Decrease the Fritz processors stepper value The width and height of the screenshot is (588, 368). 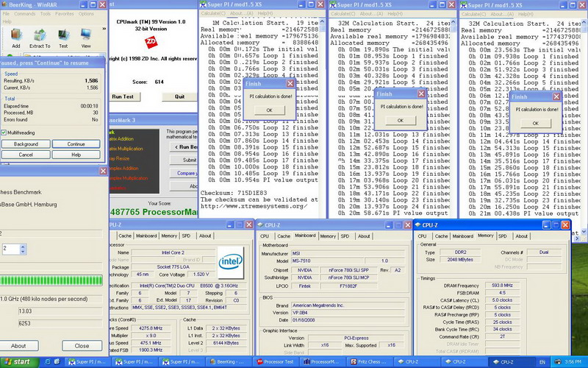point(23,252)
